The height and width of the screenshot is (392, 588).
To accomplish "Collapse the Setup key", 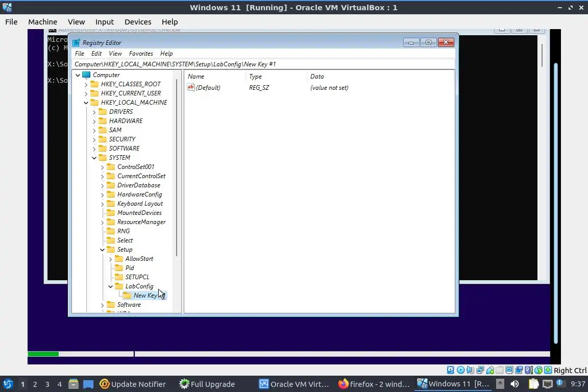I will (103, 250).
